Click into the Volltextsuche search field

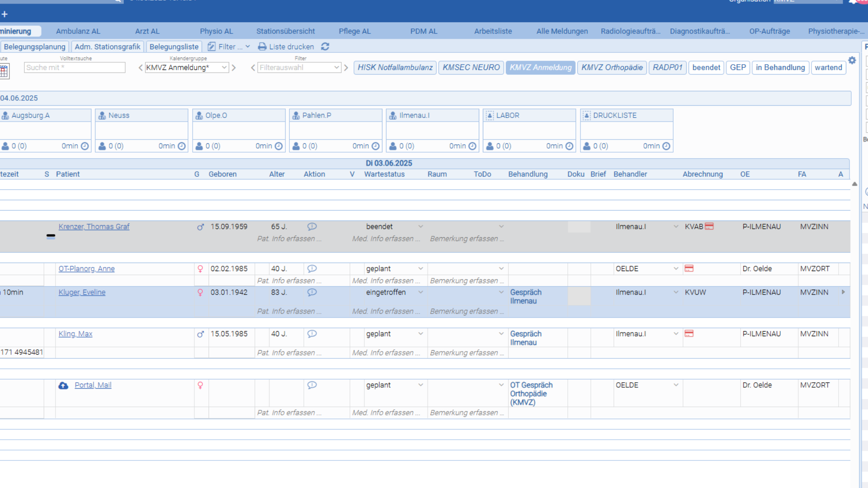pyautogui.click(x=75, y=67)
